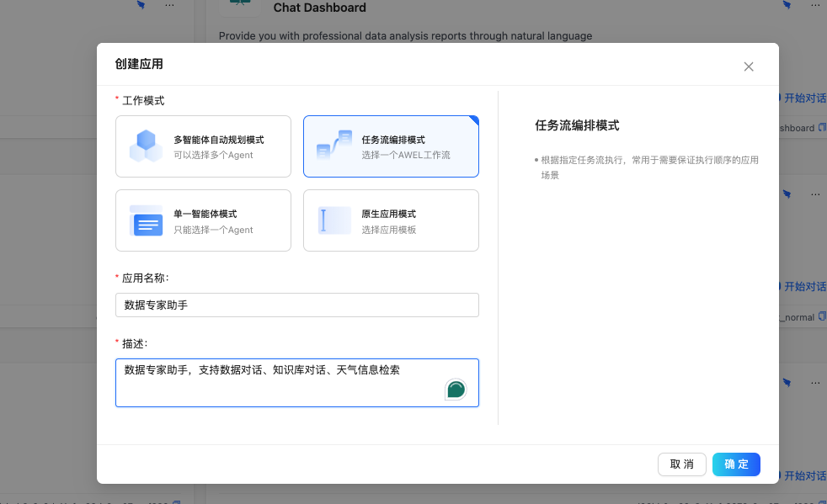Viewport: 827px width, 504px height.
Task: Click the 应用名称 input showing 数据专家助手
Action: (x=296, y=305)
